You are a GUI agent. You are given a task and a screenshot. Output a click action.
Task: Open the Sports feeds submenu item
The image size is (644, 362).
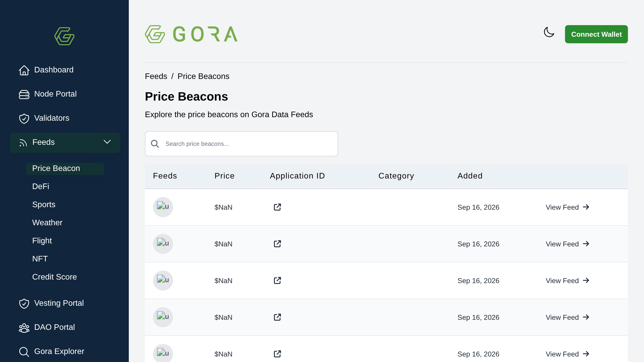pyautogui.click(x=44, y=204)
